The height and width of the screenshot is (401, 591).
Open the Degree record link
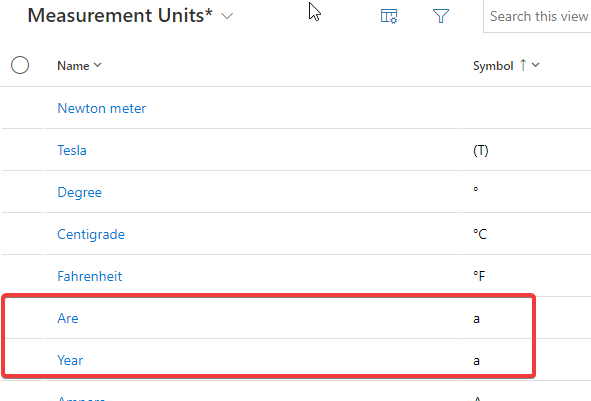pyautogui.click(x=80, y=193)
